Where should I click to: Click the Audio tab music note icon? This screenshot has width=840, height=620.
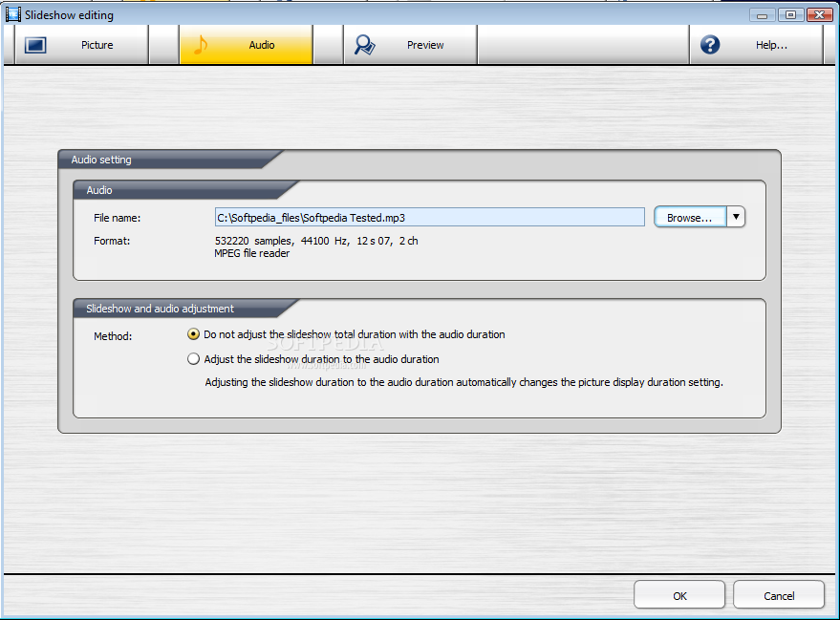coord(201,45)
